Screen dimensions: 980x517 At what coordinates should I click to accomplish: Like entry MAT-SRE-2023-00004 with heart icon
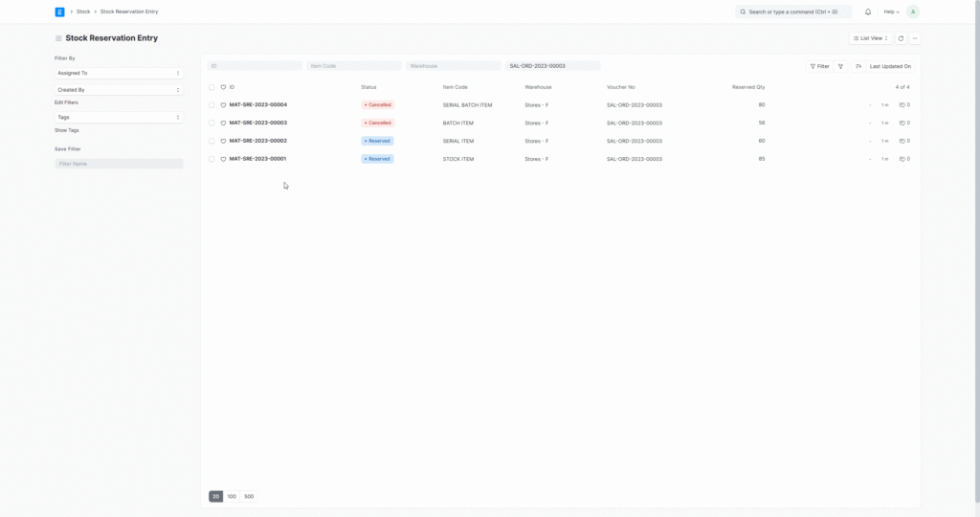(223, 105)
